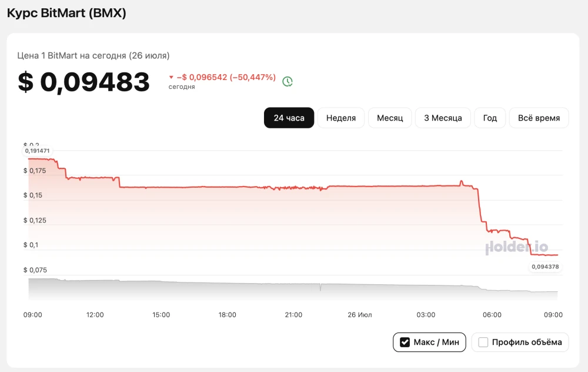Switch chart to Месяц range
This screenshot has height=372, width=588.
coord(390,118)
